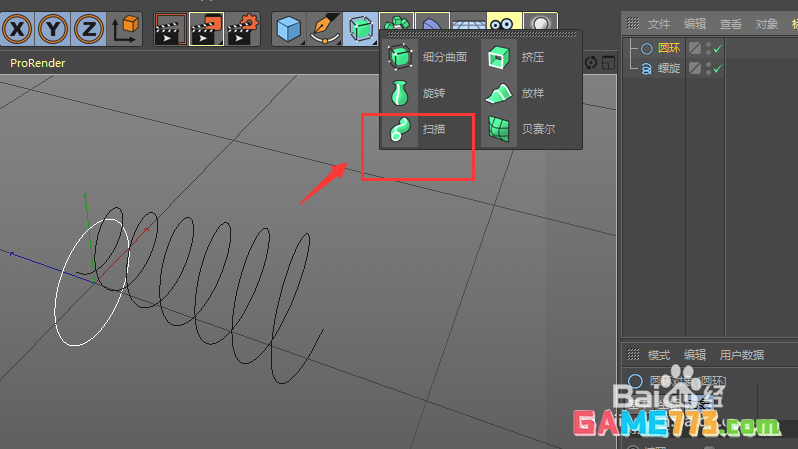Toggle enable checkmark for 圆环 object
Screen dimensions: 798x449
pos(718,48)
